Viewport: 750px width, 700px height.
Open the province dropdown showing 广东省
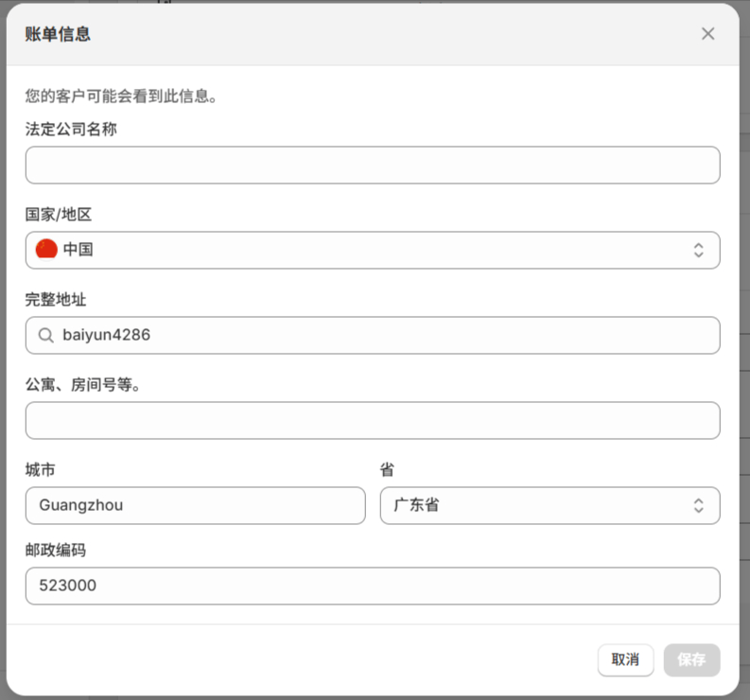(x=549, y=505)
